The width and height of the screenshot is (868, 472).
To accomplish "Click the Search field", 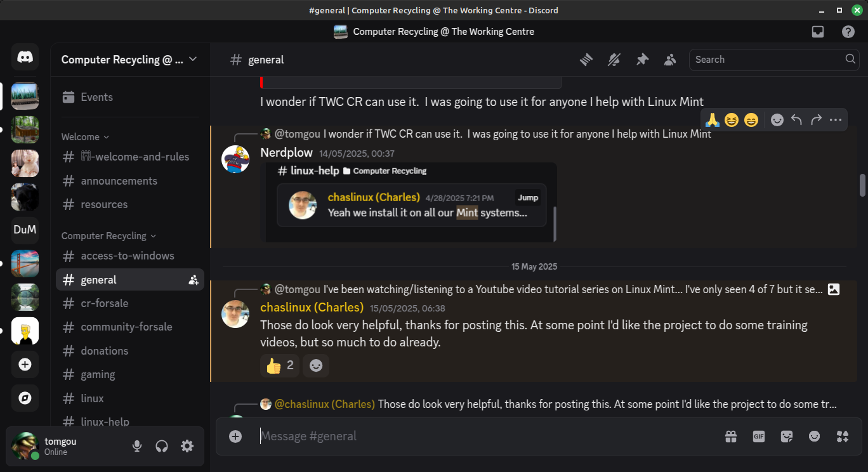I will click(x=768, y=60).
